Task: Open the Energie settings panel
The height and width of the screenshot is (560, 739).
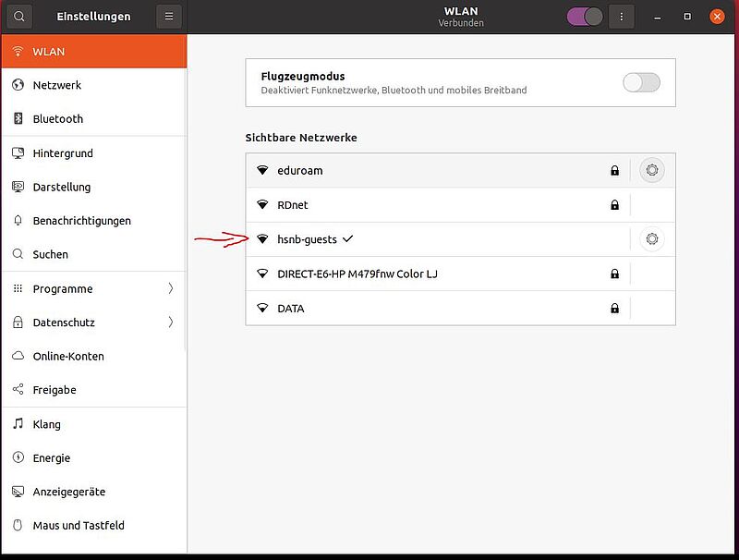Action: click(94, 457)
